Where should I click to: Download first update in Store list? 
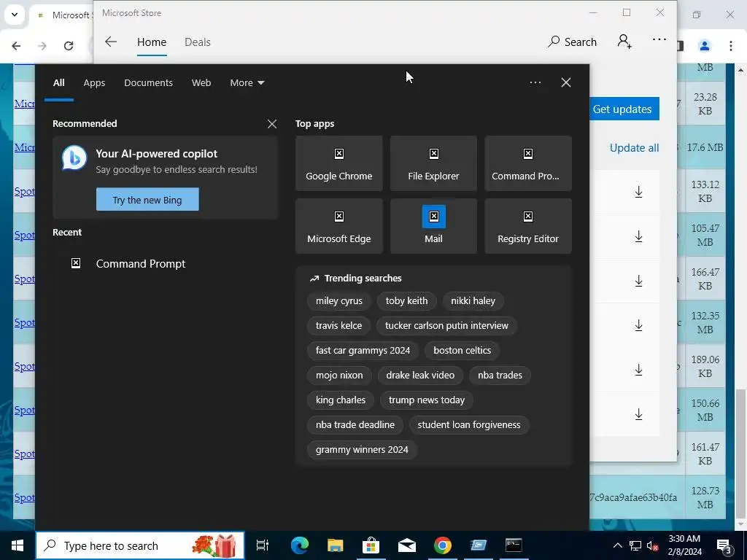pos(639,192)
